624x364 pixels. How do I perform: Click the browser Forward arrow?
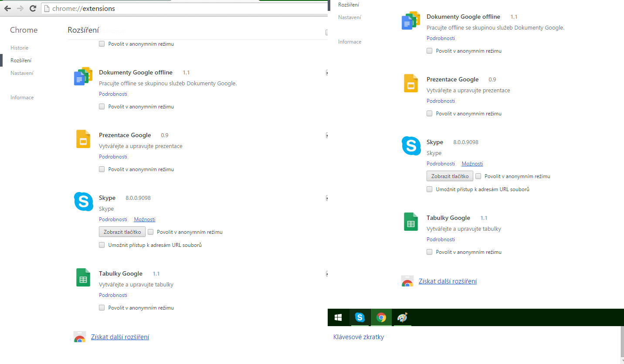pos(20,8)
